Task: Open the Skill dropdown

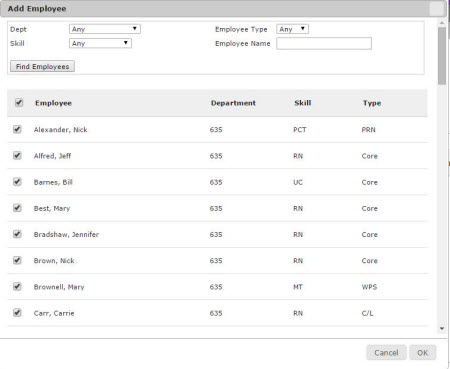Action: click(x=100, y=43)
